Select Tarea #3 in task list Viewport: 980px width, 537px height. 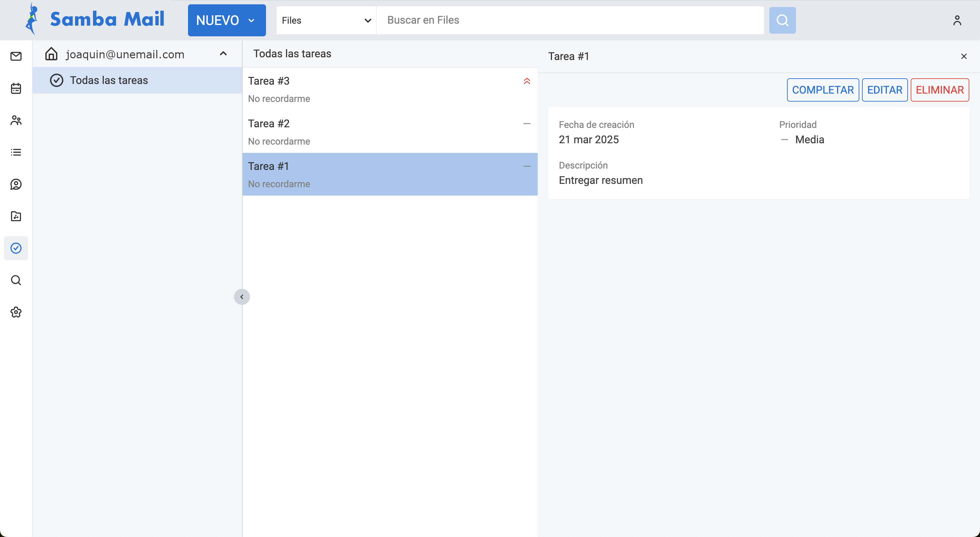click(390, 89)
